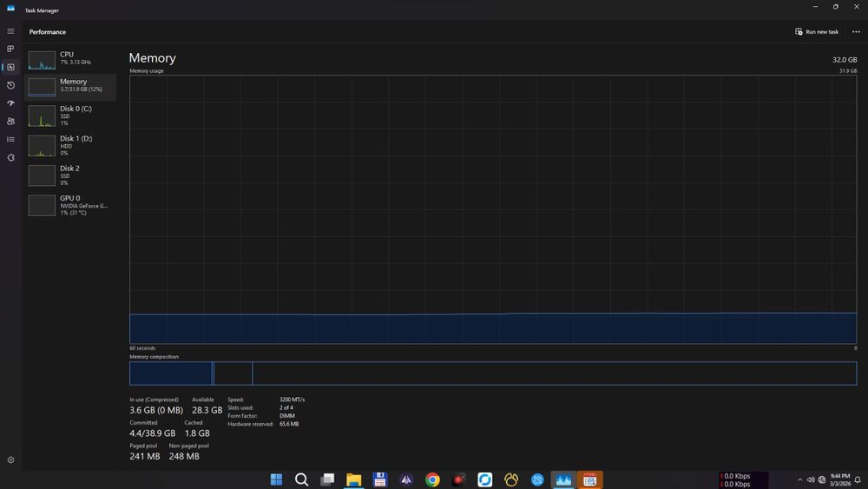Click Run new task
868x489 pixels.
click(817, 31)
